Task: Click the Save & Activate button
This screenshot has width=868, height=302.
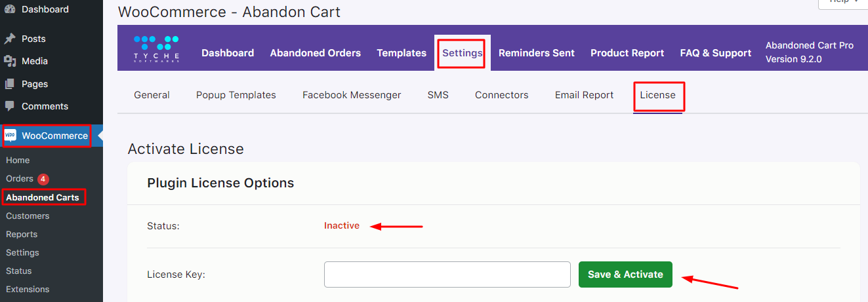Action: pos(625,274)
